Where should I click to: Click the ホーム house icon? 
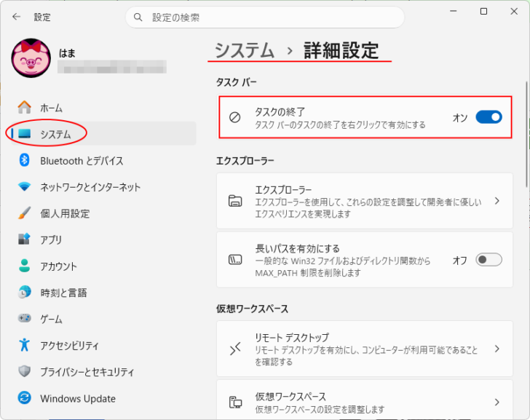[24, 108]
